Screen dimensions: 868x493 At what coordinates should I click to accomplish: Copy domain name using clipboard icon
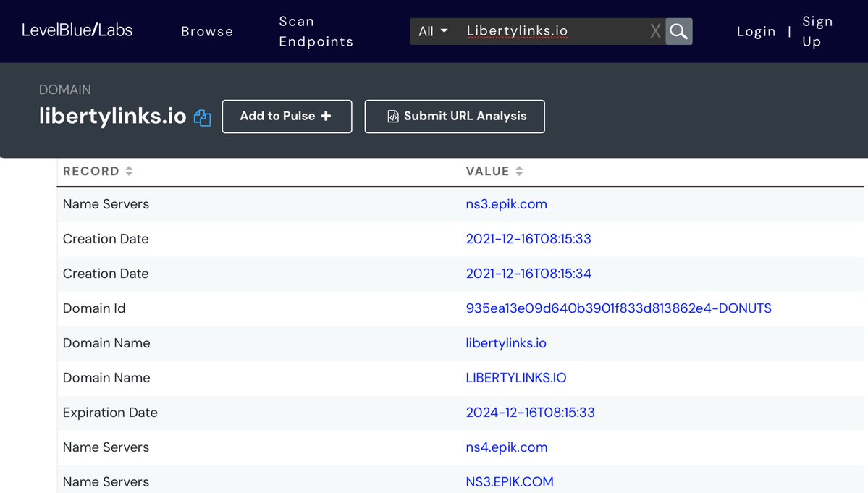click(x=202, y=118)
